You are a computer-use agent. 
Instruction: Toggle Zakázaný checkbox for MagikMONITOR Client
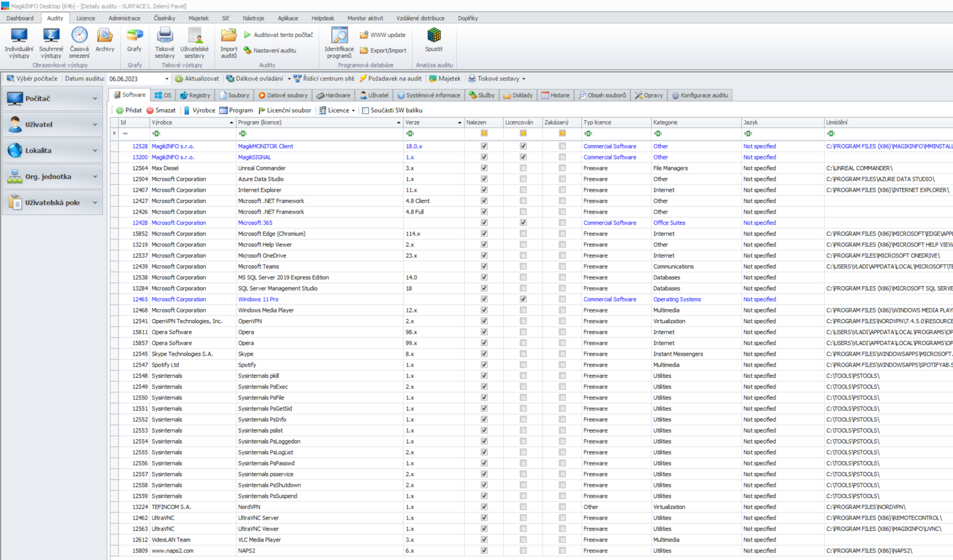point(562,146)
